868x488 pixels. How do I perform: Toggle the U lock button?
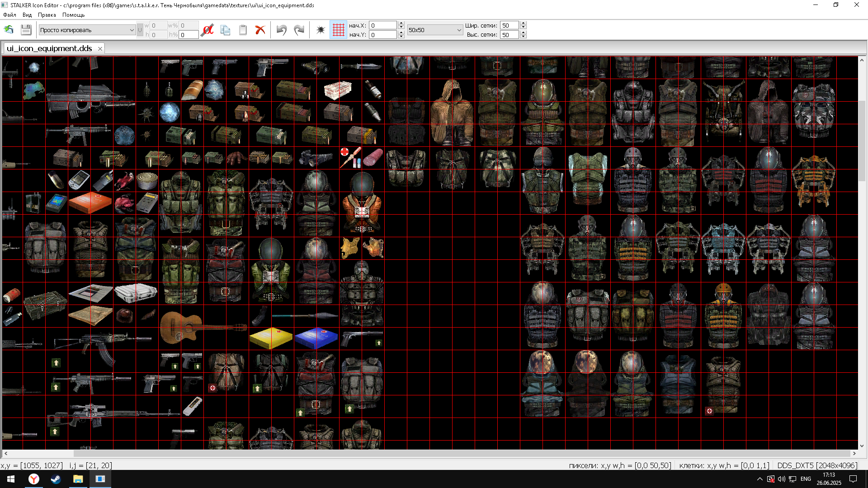point(140,30)
